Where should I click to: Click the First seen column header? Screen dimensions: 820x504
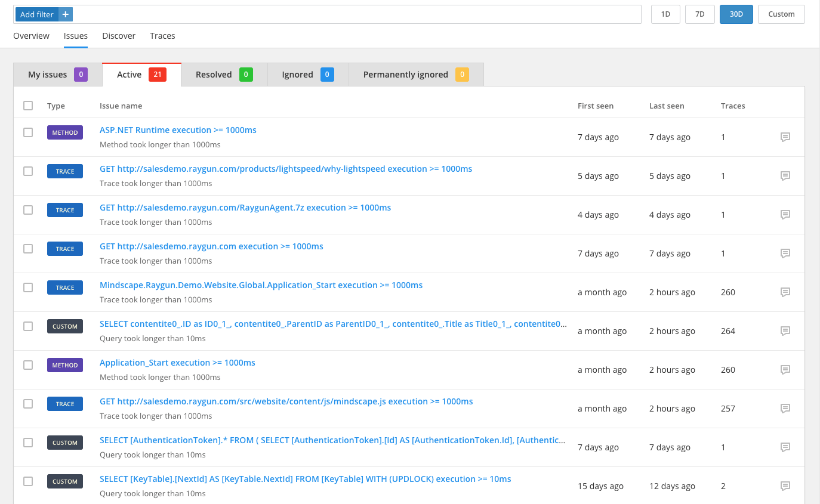click(x=596, y=106)
